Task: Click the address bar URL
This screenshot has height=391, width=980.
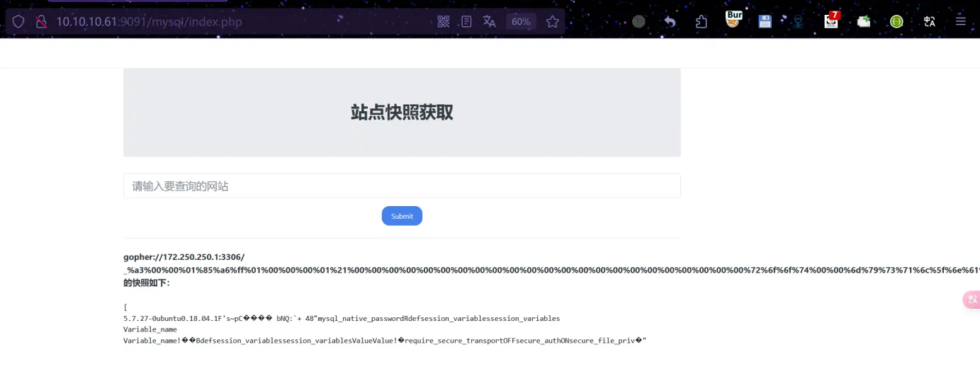Action: (x=149, y=21)
